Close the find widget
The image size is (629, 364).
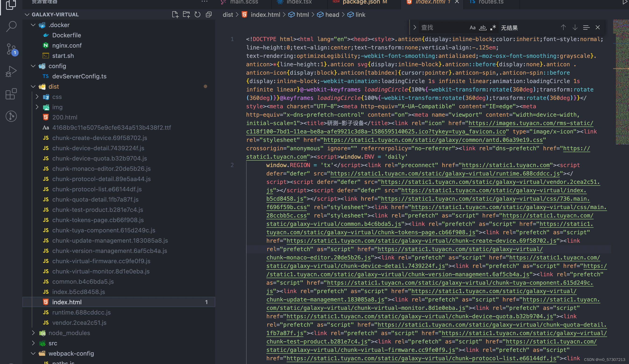597,28
